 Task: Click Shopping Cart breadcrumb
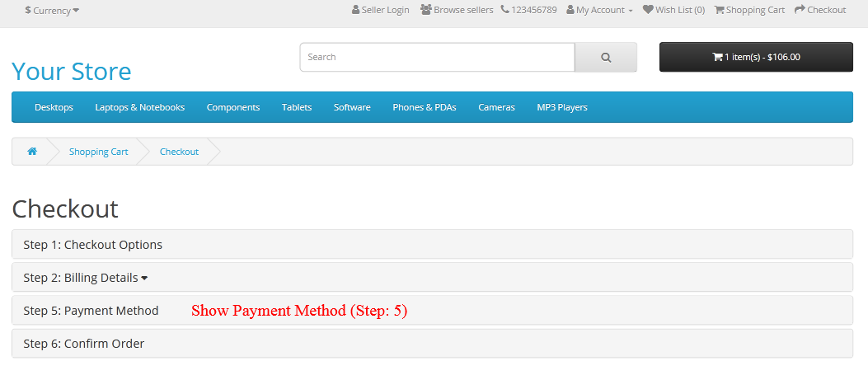click(x=99, y=152)
